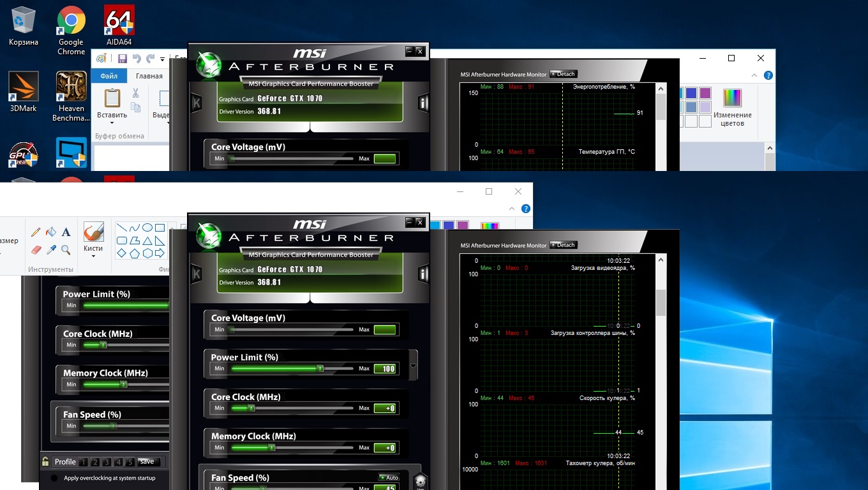
Task: Click the Cut scissors icon in Буфер обмена
Action: [x=135, y=93]
